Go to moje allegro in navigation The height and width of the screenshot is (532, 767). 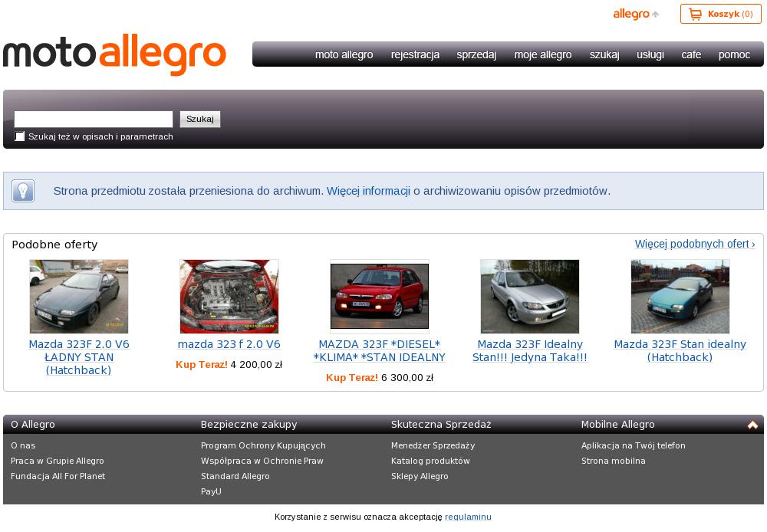pos(542,54)
